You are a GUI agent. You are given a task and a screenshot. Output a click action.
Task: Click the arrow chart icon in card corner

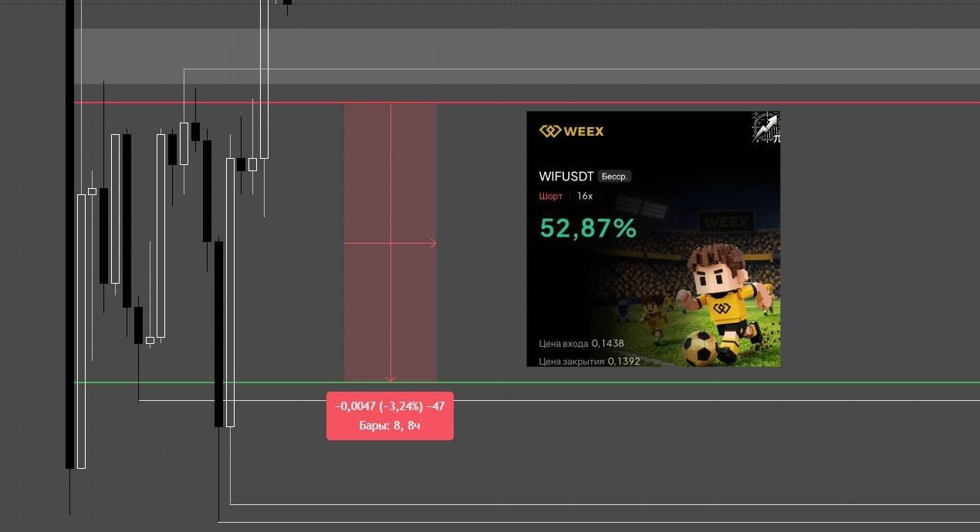tap(766, 127)
